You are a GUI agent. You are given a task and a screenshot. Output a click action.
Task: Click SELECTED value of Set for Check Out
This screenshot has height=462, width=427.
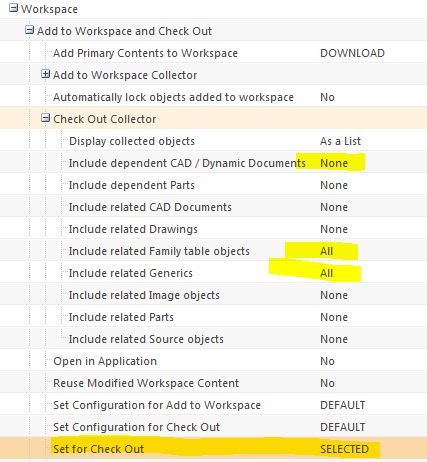click(344, 449)
